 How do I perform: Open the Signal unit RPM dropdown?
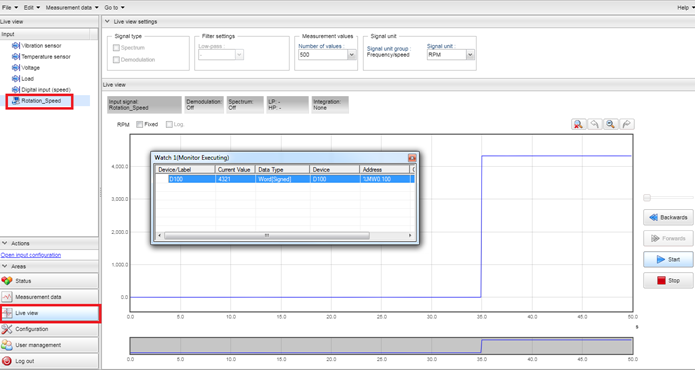point(470,55)
